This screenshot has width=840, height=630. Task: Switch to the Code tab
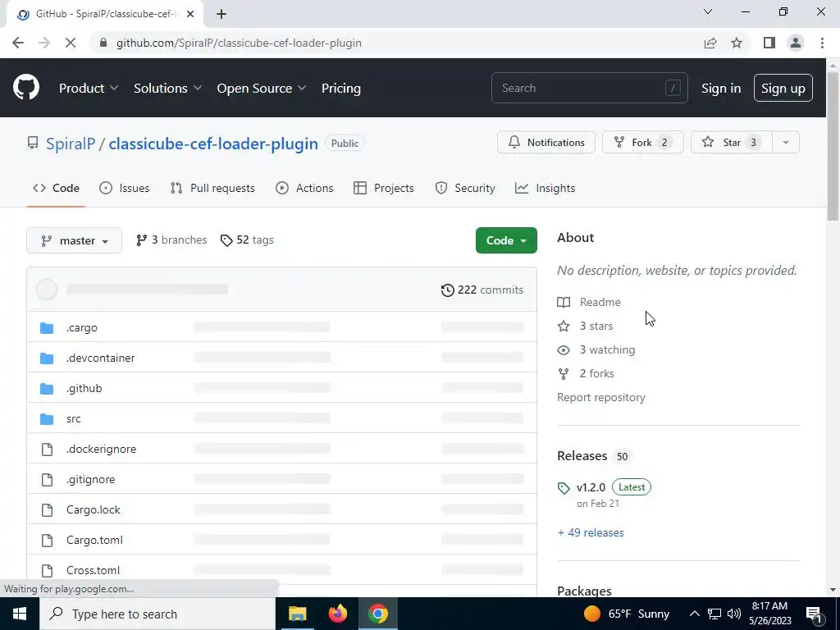coord(57,188)
